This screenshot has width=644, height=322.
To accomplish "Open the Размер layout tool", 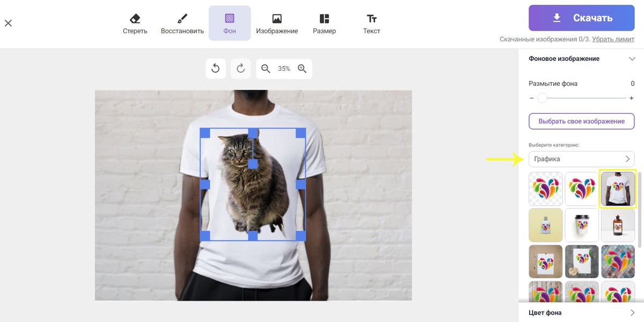I will pyautogui.click(x=324, y=24).
